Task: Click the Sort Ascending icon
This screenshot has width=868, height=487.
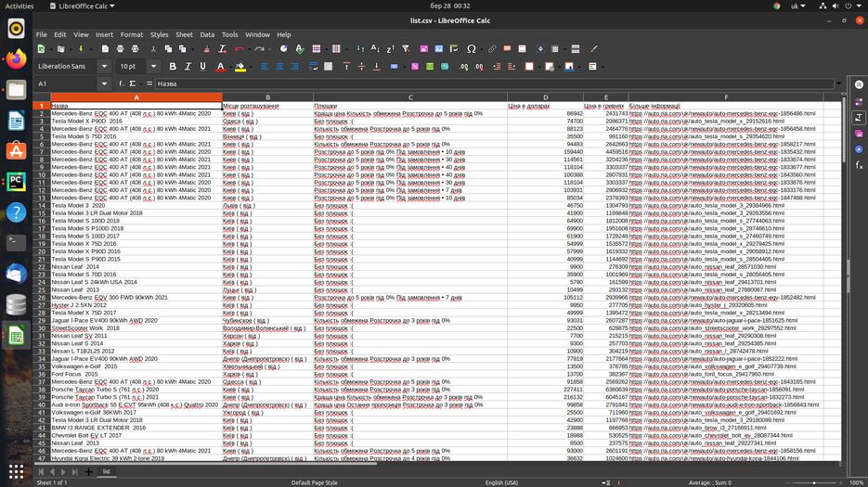Action: pos(375,49)
